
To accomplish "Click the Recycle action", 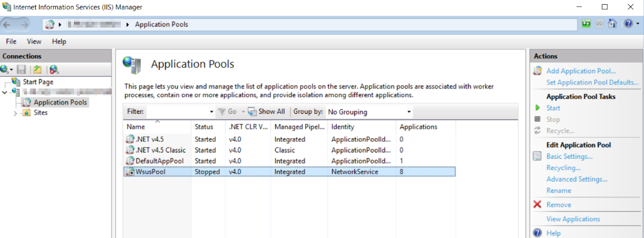I will [560, 131].
